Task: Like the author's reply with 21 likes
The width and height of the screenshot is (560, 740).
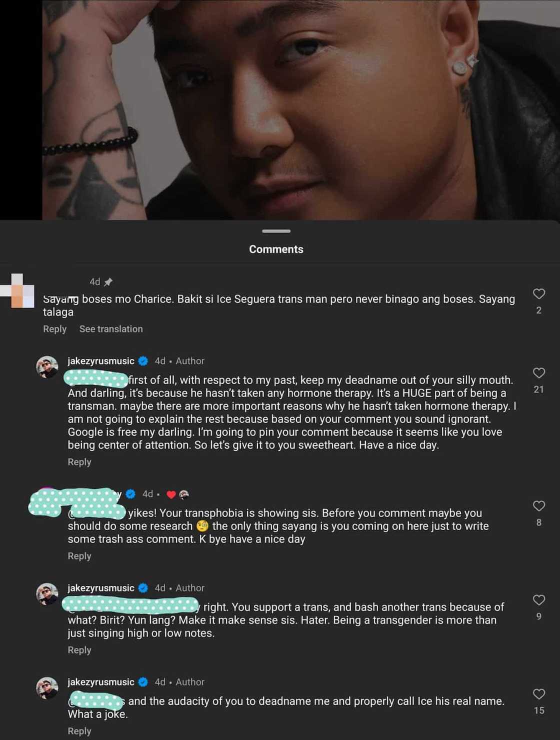Action: pos(538,372)
